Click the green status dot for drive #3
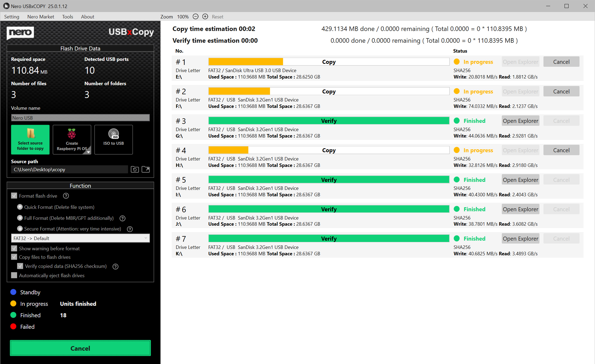 457,121
